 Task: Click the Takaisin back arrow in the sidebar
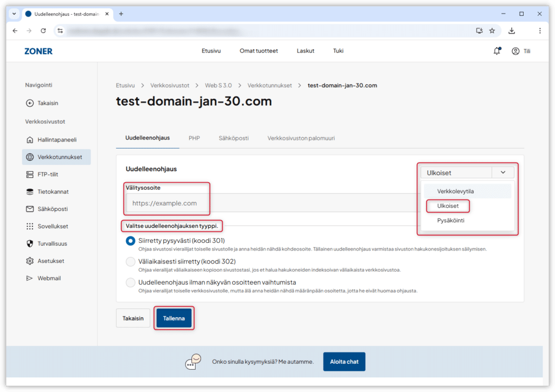30,103
